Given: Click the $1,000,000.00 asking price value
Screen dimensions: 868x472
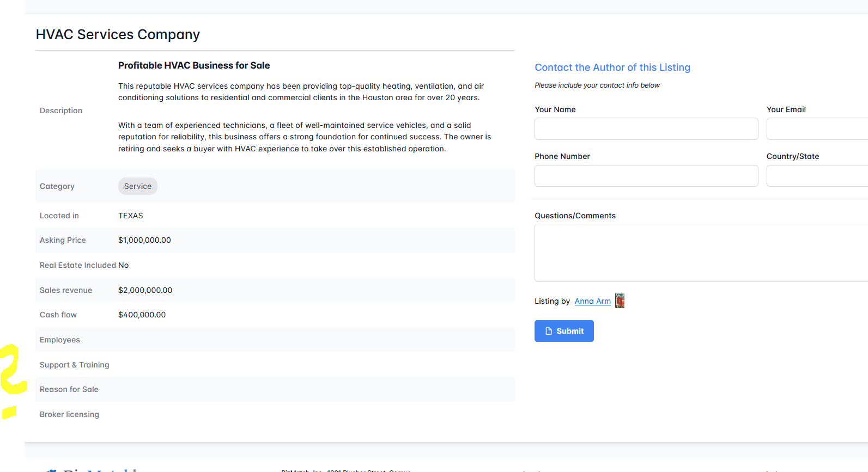Looking at the screenshot, I should (x=144, y=240).
